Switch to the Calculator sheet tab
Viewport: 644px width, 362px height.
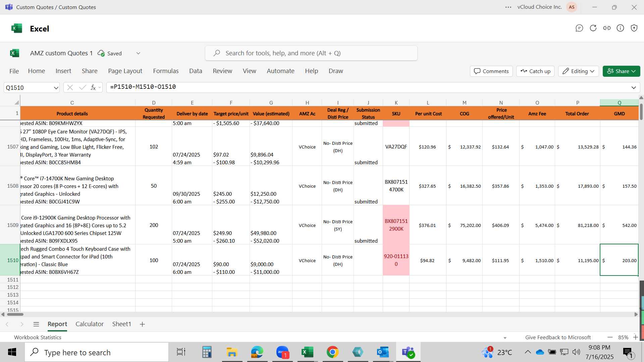pos(90,324)
